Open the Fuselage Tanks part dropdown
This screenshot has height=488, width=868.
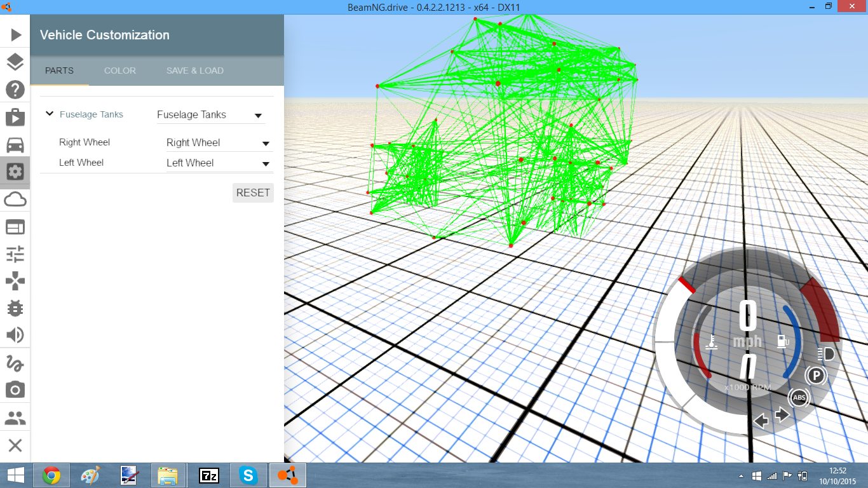click(x=211, y=115)
